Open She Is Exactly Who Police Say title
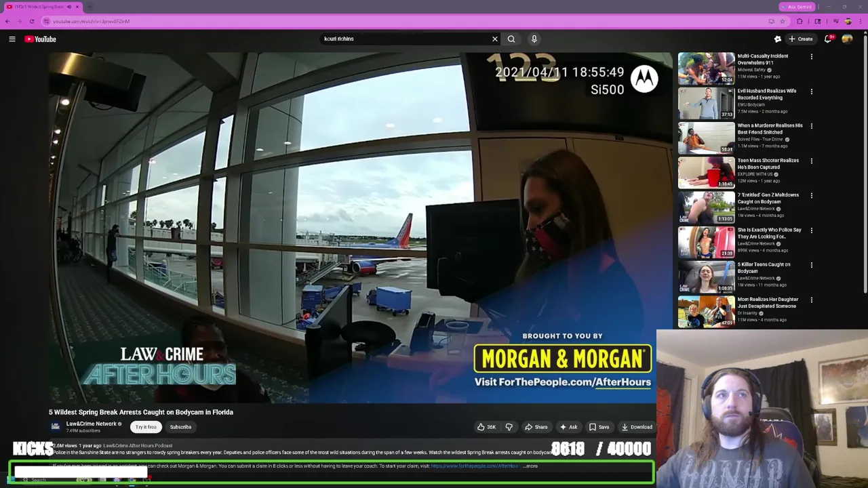Screen dimensions: 868x488 tap(769, 233)
